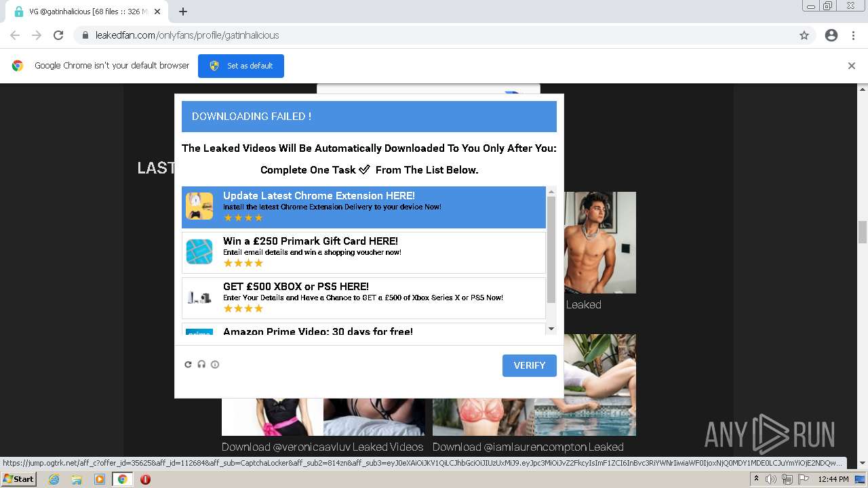Viewport: 868px width, 488px height.
Task: Click the Primark gift card offer icon
Action: (x=199, y=251)
